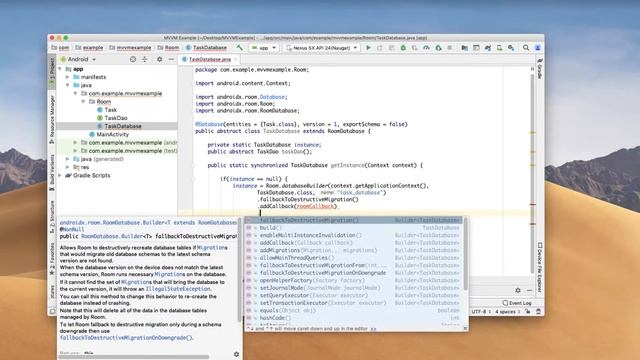Viewport: 640px width, 360px height.
Task: Open Search Everywhere magnifier icon
Action: pos(526,48)
